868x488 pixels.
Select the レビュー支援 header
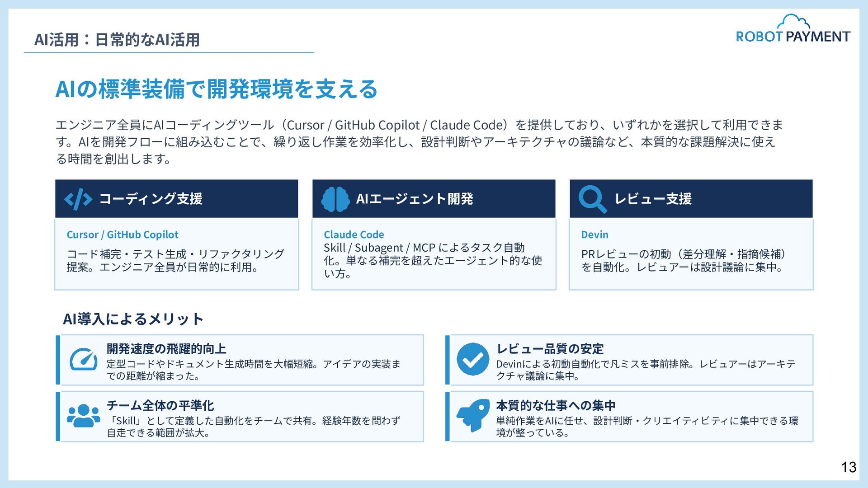coord(653,199)
